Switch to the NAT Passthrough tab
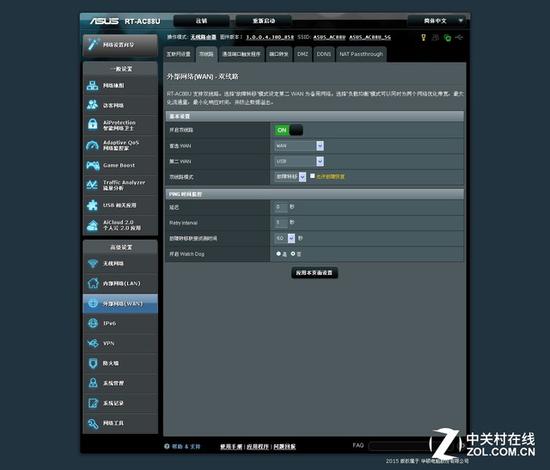550x470 pixels. coord(361,54)
